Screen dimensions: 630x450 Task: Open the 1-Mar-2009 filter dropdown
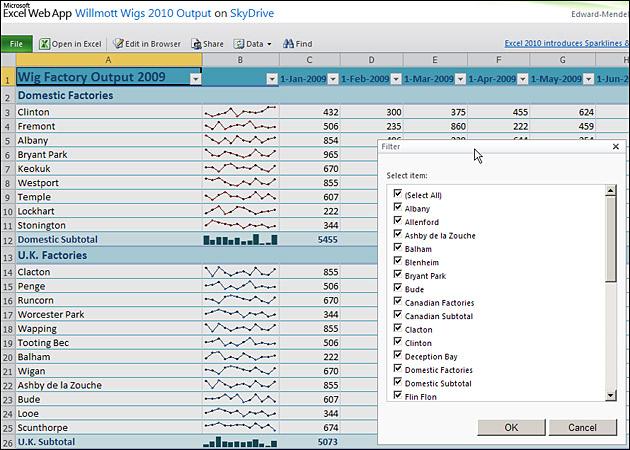[x=461, y=79]
